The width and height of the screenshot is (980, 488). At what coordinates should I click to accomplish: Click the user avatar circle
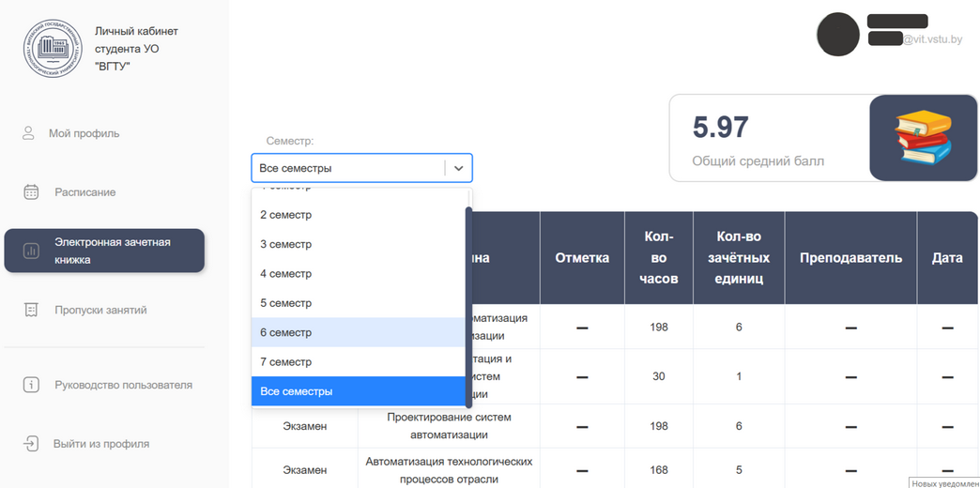[x=837, y=35]
